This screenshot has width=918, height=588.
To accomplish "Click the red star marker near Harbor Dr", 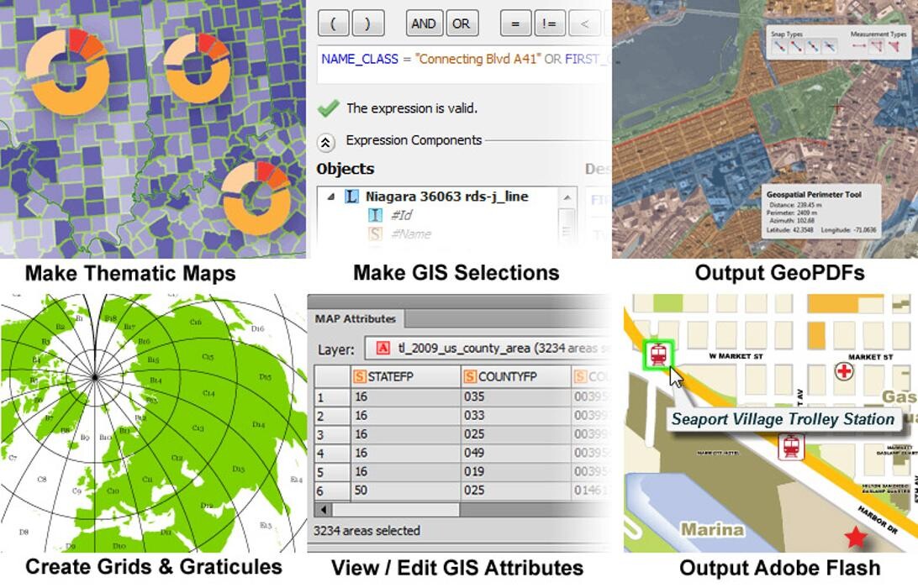I will click(856, 537).
